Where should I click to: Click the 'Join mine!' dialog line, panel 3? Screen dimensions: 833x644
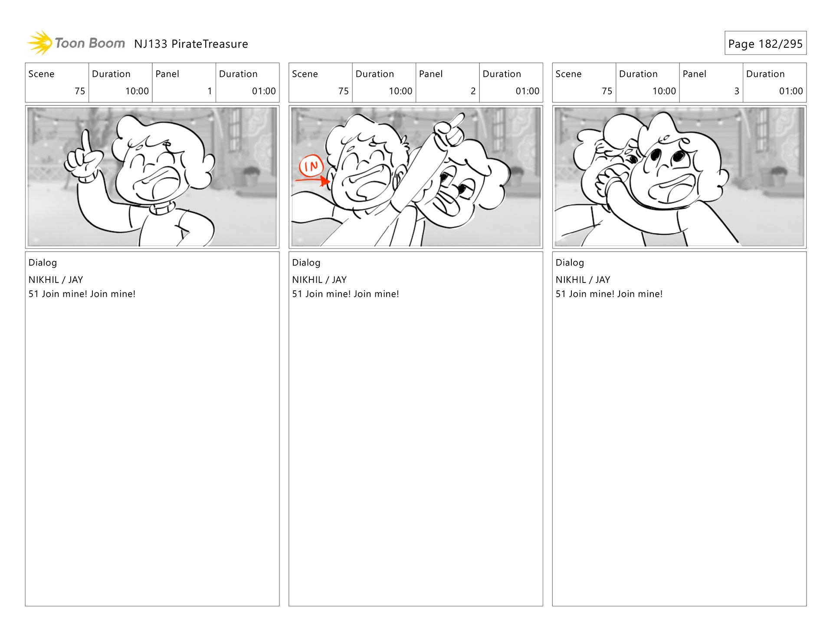(x=609, y=294)
